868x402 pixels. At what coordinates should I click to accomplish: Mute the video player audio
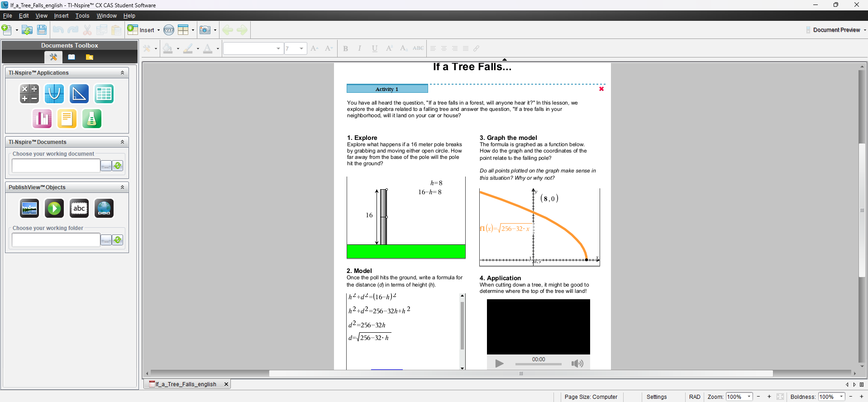coord(577,364)
